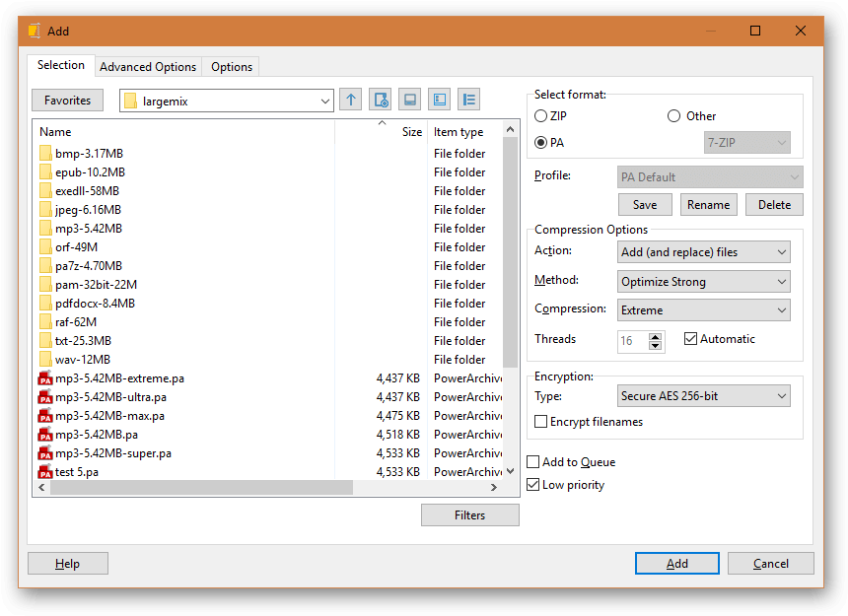Select the test 5.pa archive file
This screenshot has height=616, width=848.
point(76,472)
